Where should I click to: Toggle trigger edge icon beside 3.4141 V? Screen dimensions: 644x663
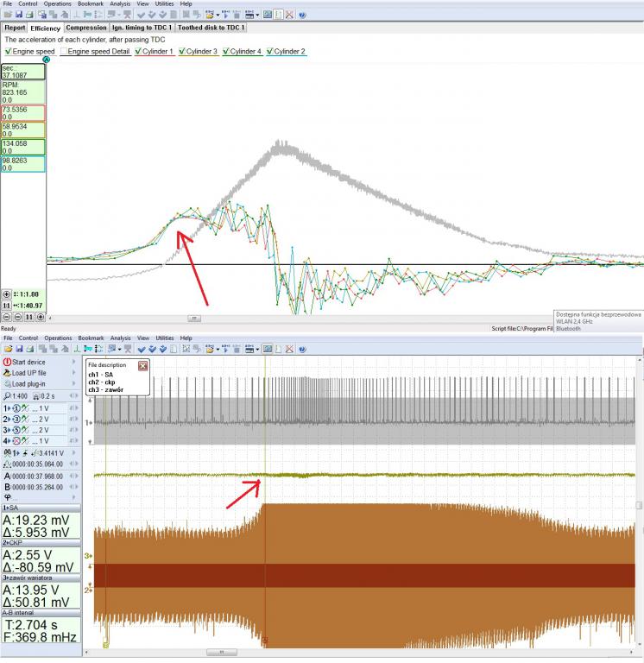25,453
